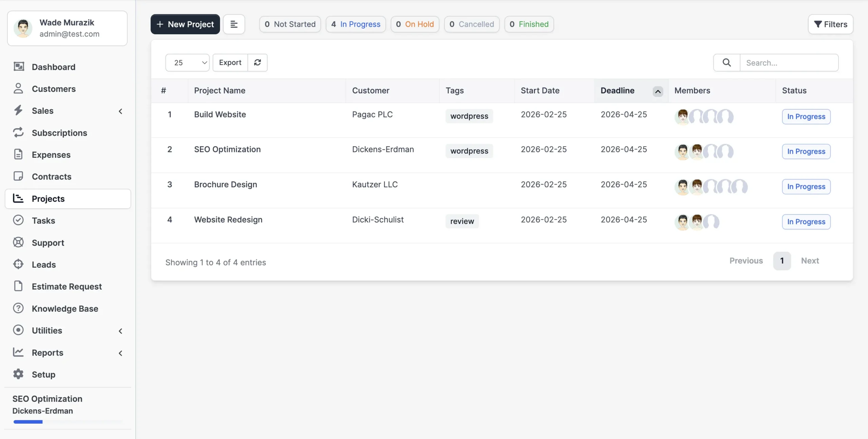Expand the Reports submenu
This screenshot has height=439, width=868.
click(120, 353)
